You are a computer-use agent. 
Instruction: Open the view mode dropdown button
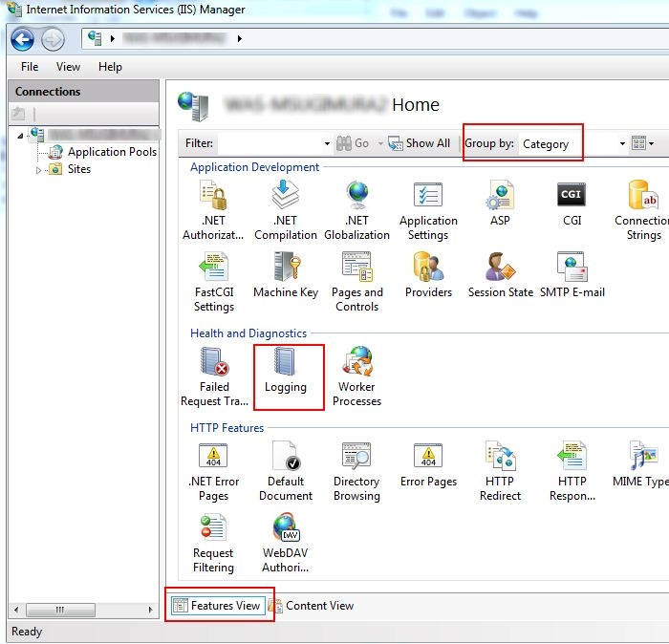coord(644,144)
